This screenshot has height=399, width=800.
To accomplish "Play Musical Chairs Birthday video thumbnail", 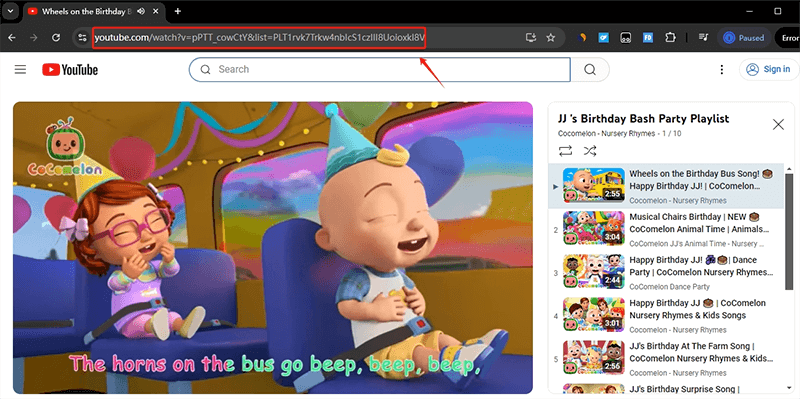I will tap(594, 228).
